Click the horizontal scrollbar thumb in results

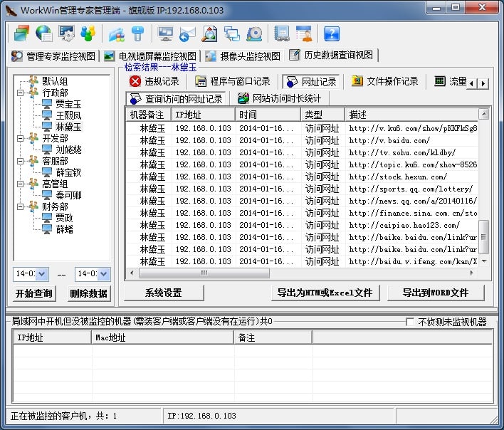tap(204, 273)
